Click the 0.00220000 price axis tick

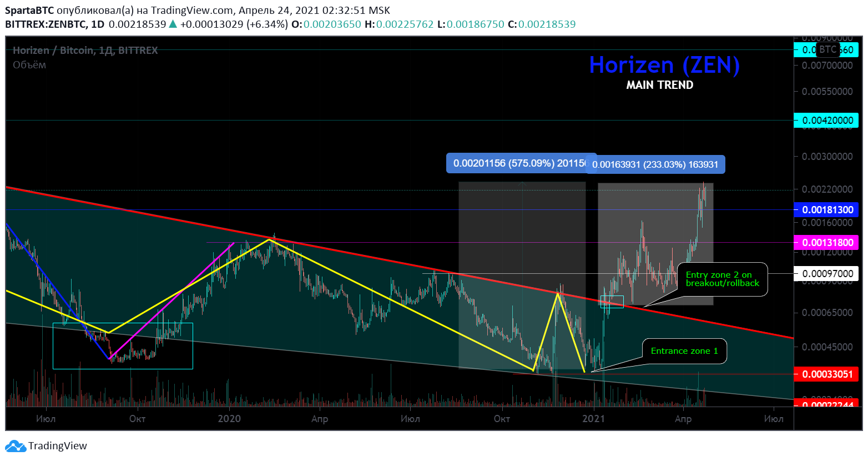827,189
